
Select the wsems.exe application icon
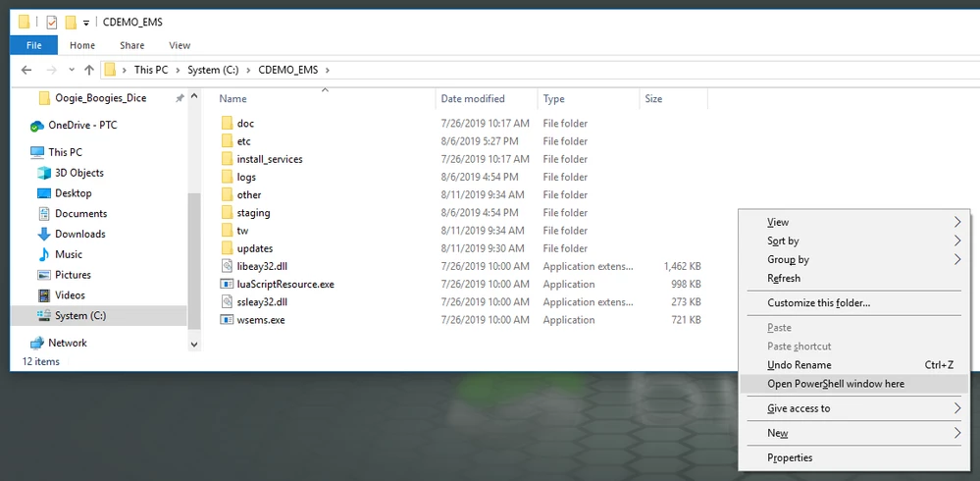[227, 320]
